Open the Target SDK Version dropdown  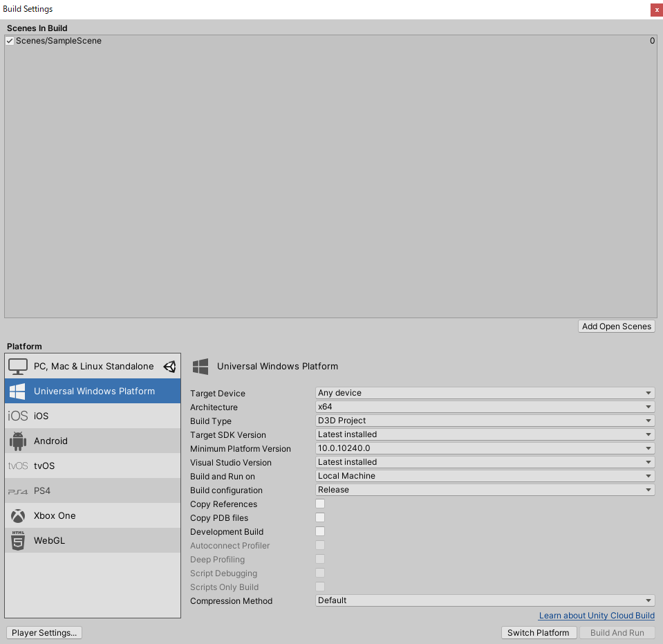(485, 434)
